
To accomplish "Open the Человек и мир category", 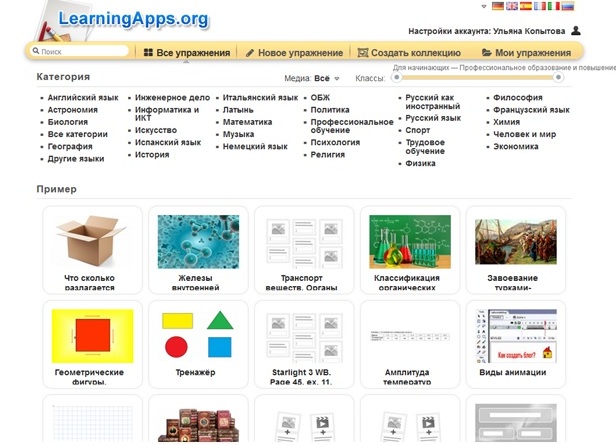I will click(524, 134).
